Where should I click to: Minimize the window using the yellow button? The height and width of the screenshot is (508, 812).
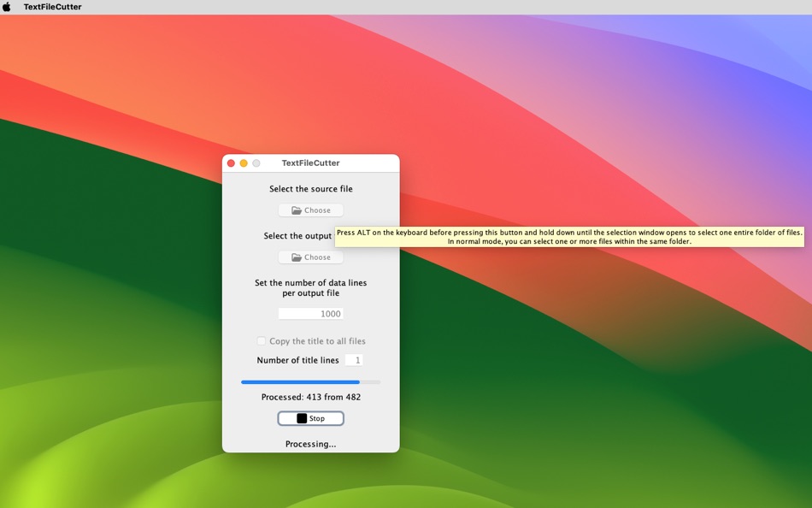[244, 162]
